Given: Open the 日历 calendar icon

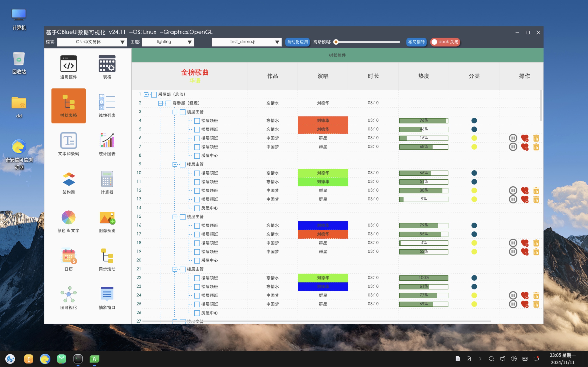Looking at the screenshot, I should coord(69,256).
